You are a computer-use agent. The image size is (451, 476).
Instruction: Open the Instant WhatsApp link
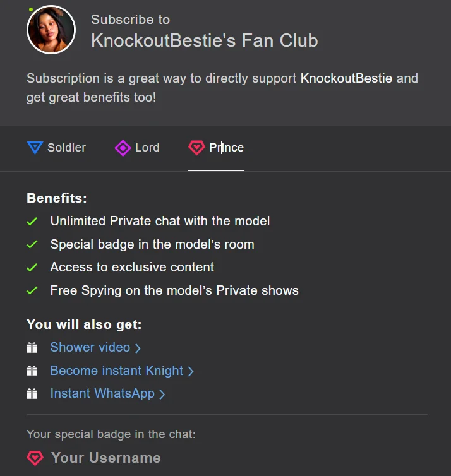coord(102,393)
